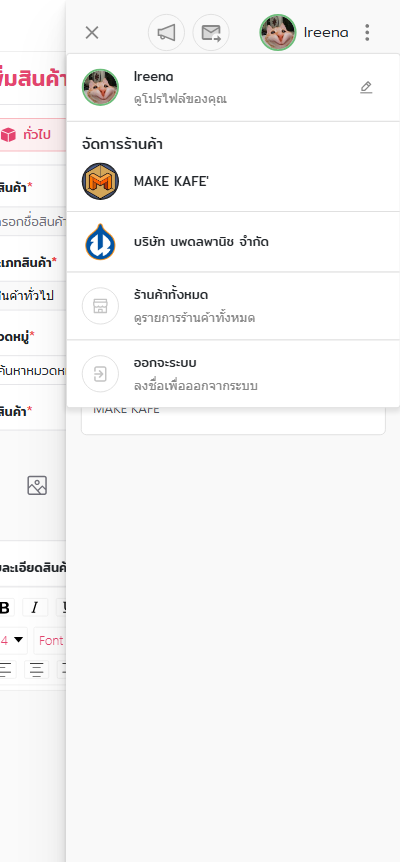The image size is (400, 862).
Task: Click the blue droplet company logo
Action: tap(101, 242)
